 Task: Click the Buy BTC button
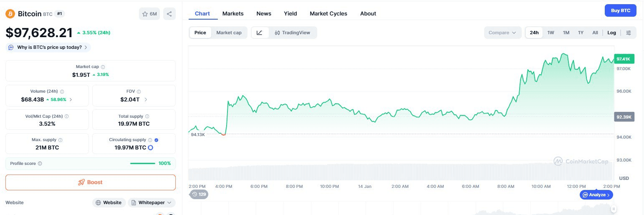[620, 10]
